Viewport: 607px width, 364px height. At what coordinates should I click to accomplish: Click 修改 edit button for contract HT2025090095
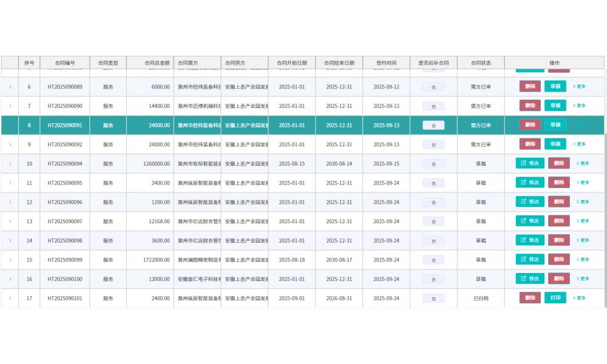coord(530,183)
